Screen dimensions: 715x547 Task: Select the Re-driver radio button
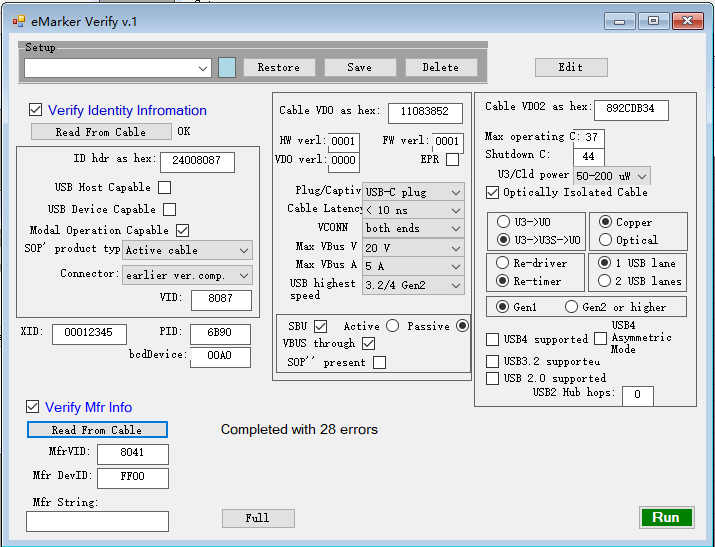coord(502,263)
